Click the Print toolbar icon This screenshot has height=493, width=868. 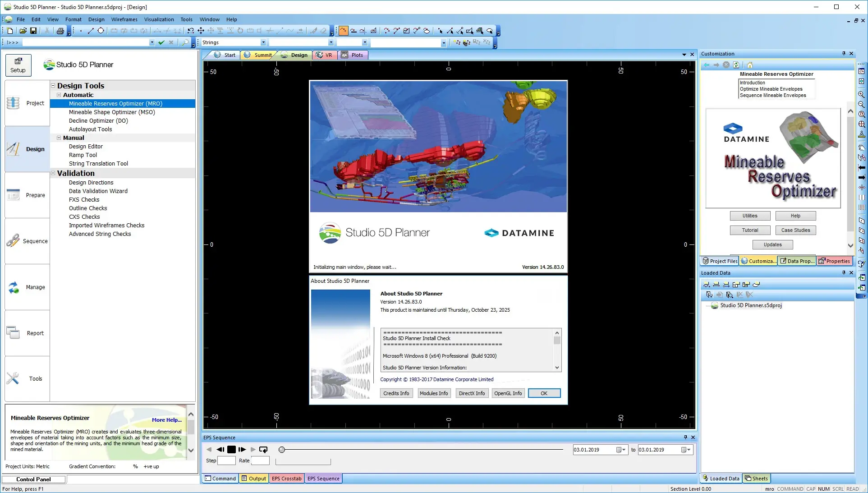point(60,31)
